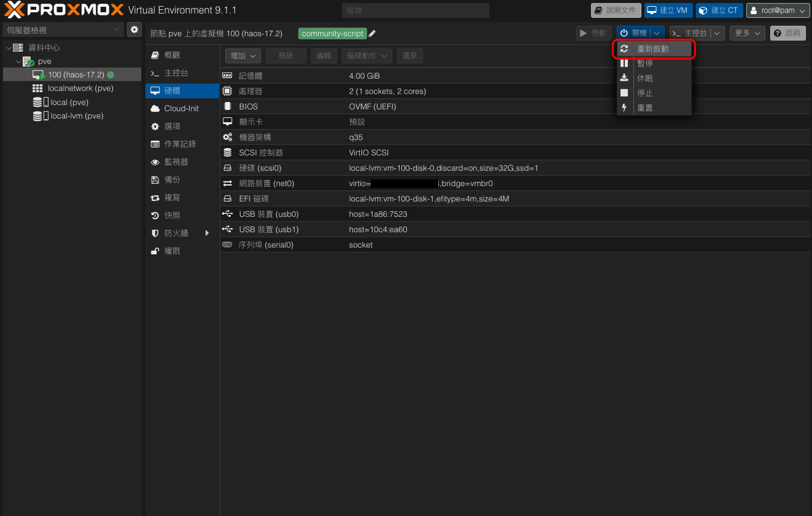Open the 防火牆 firewall tab
This screenshot has width=812, height=516.
point(182,233)
